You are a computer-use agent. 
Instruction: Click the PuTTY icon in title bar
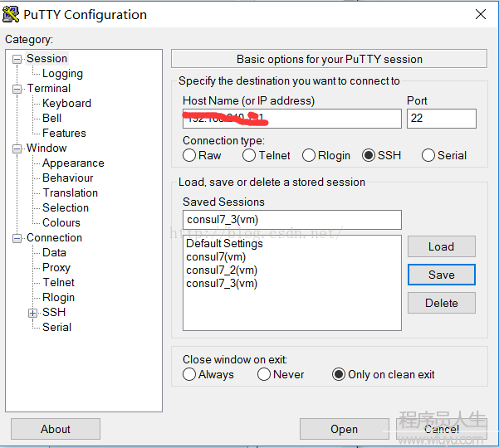point(11,15)
